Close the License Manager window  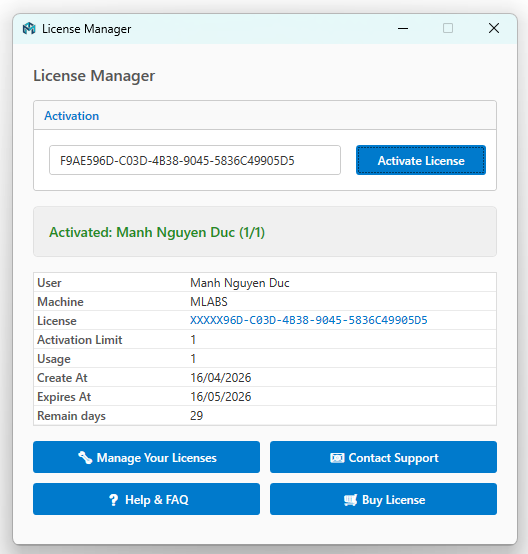tap(494, 28)
